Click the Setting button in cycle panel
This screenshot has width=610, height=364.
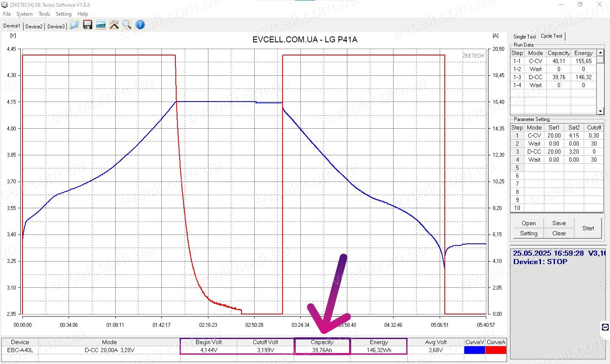pos(529,233)
